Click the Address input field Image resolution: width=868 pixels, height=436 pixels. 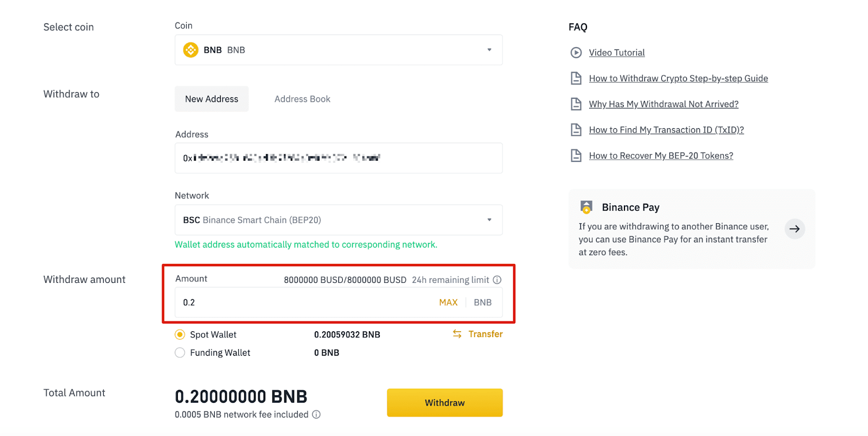pos(339,158)
